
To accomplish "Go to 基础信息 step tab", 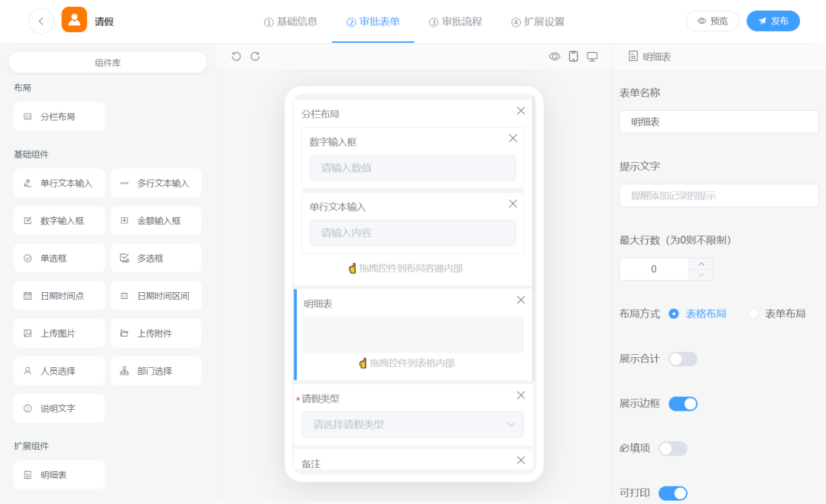I will pyautogui.click(x=291, y=21).
